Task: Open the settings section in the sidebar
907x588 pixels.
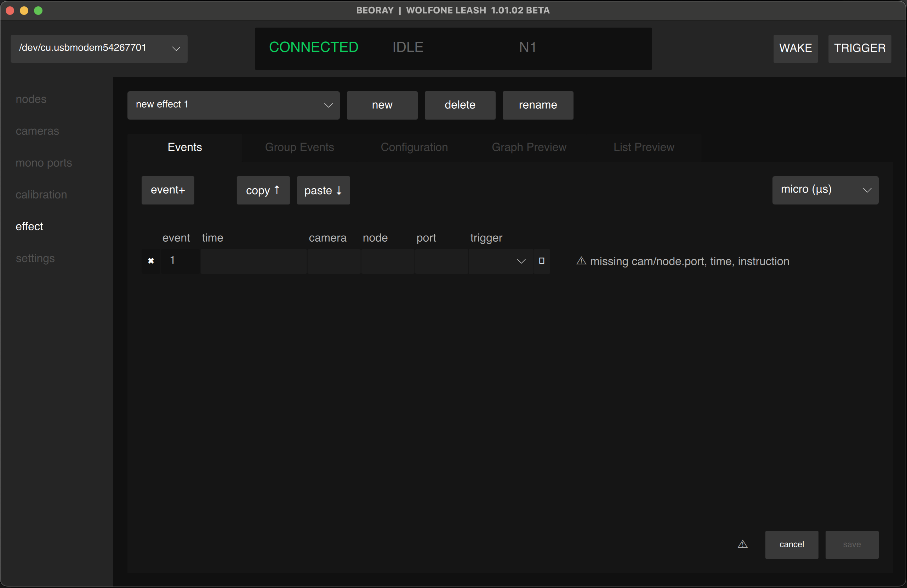Action: click(35, 259)
